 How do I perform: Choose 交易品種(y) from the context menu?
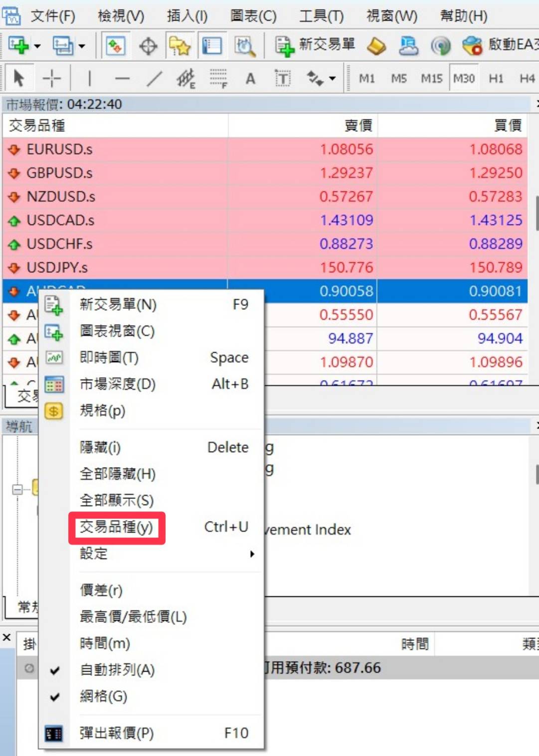(x=151, y=527)
